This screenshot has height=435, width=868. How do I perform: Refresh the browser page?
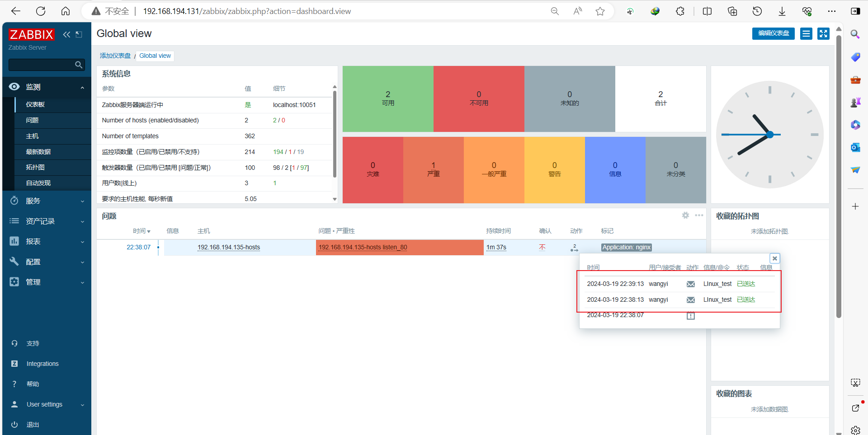point(41,11)
